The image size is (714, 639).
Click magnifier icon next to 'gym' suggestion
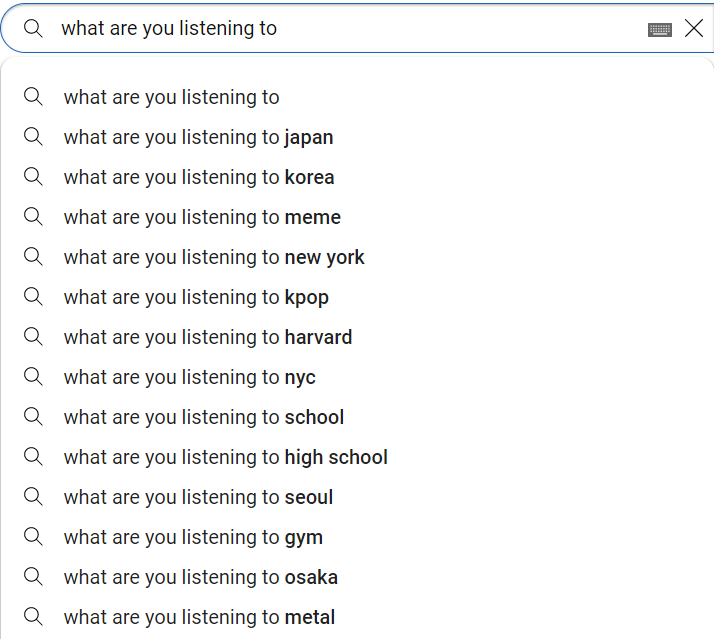pos(34,536)
